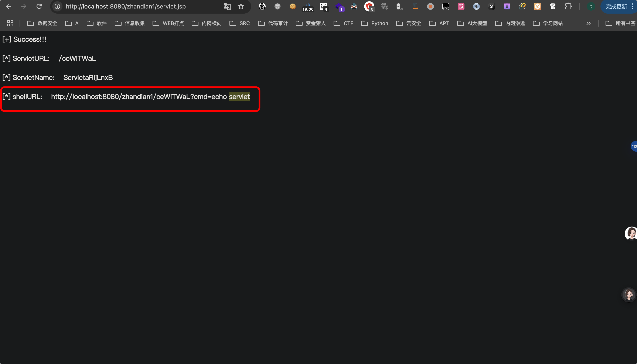Open the purple download extension icon

click(507, 7)
